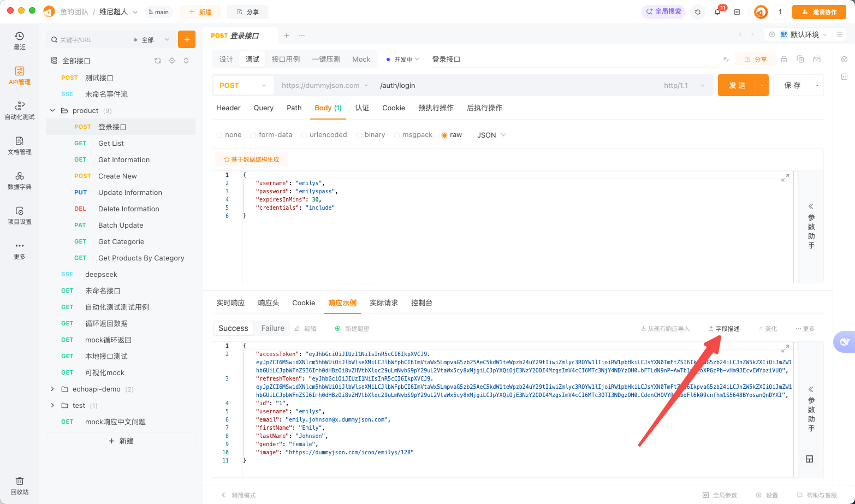Open the http/1.1 protocol dropdown

coord(684,85)
